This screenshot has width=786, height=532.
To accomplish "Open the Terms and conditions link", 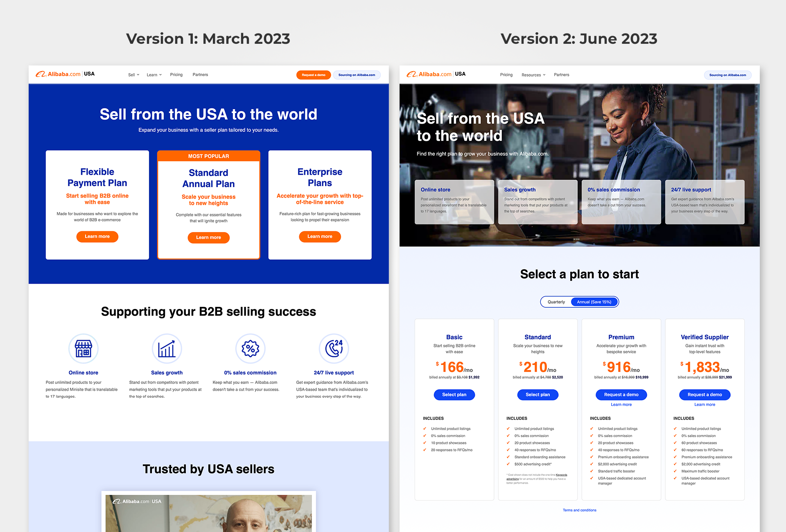I will [580, 510].
